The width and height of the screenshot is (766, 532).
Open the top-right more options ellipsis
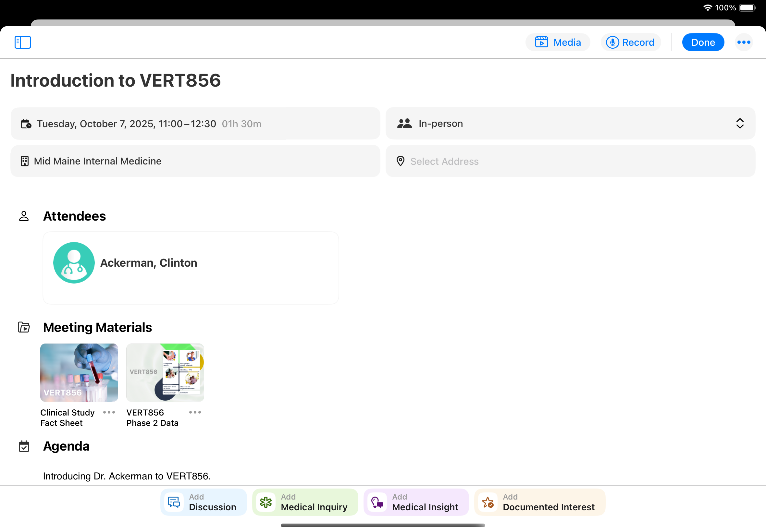(x=743, y=42)
